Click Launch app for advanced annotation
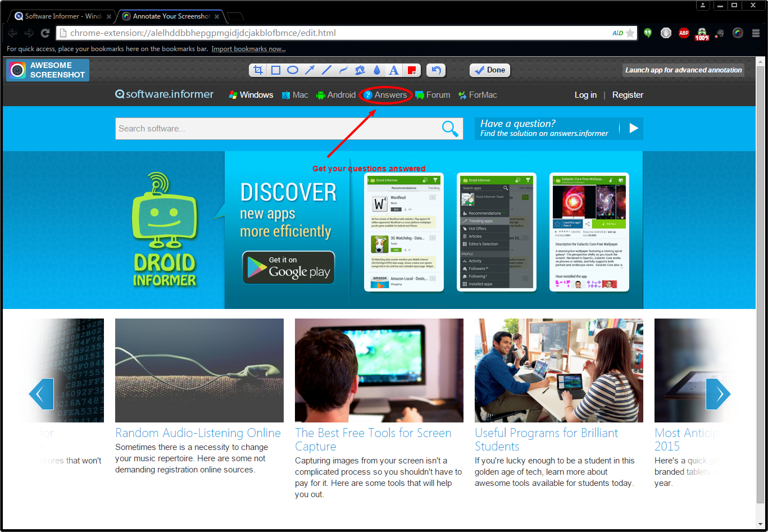This screenshot has height=532, width=768. 684,70
